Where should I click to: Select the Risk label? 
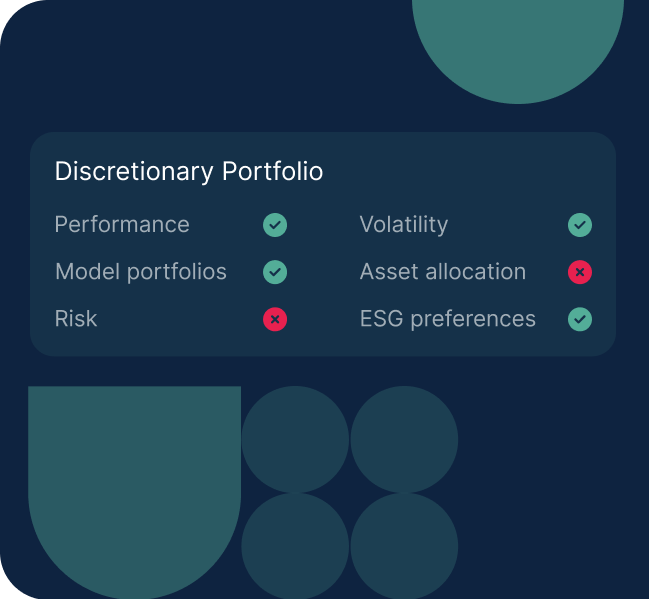click(76, 319)
